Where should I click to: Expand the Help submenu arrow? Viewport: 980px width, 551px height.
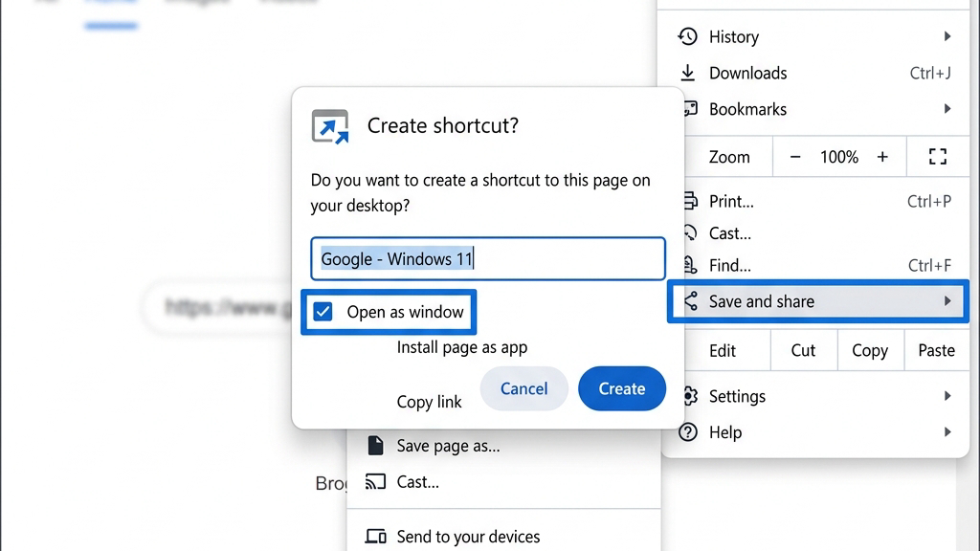pyautogui.click(x=947, y=431)
